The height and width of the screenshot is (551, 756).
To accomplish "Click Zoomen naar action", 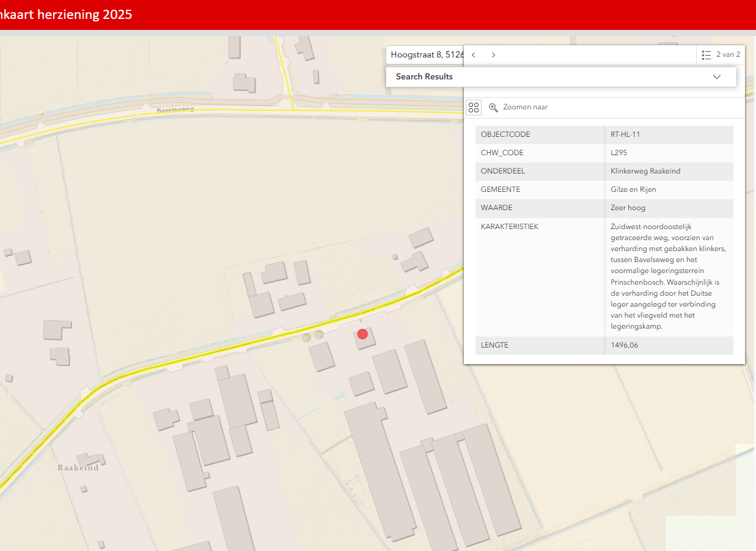I will (518, 108).
